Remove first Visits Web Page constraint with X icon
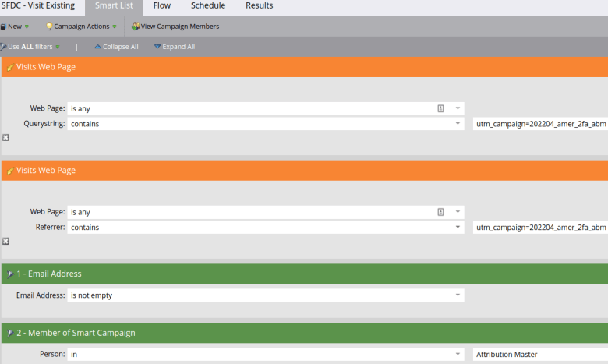Image resolution: width=608 pixels, height=364 pixels. point(5,138)
